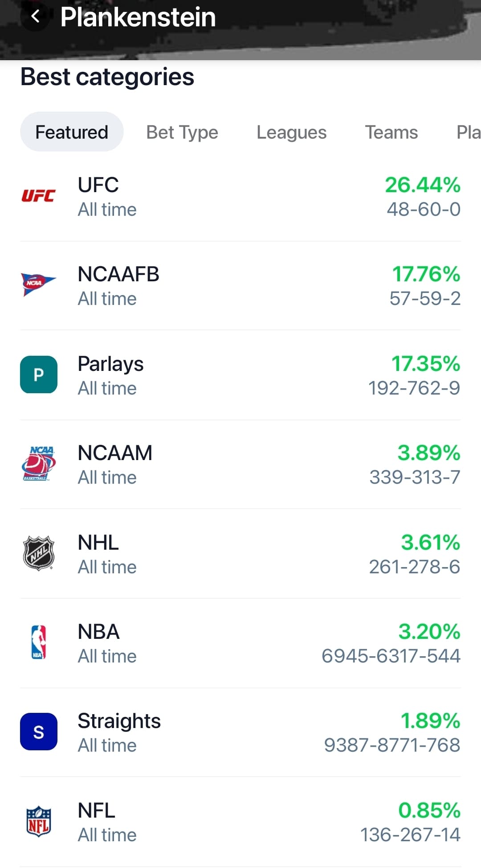The height and width of the screenshot is (868, 481).
Task: Tap the NHL shield logo
Action: tap(38, 553)
